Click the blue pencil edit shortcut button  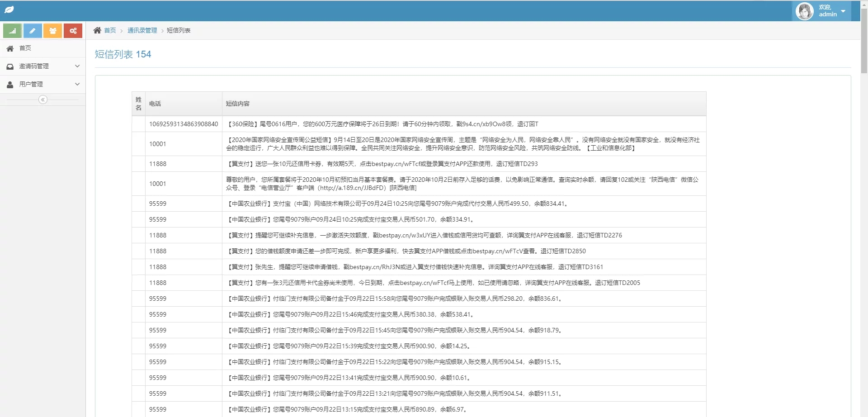(x=33, y=31)
